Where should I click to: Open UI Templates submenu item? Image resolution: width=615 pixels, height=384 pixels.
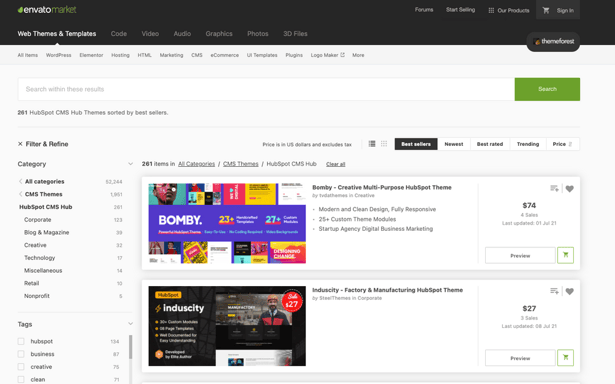click(x=262, y=55)
